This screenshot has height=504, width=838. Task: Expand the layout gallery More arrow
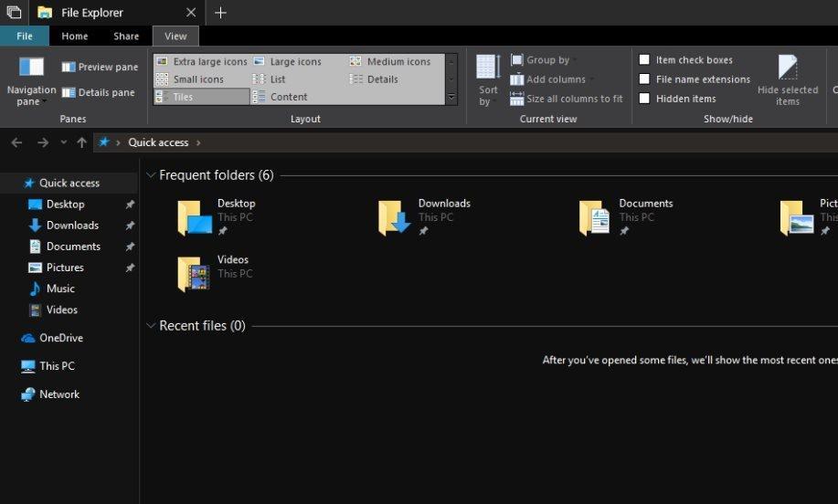[451, 97]
